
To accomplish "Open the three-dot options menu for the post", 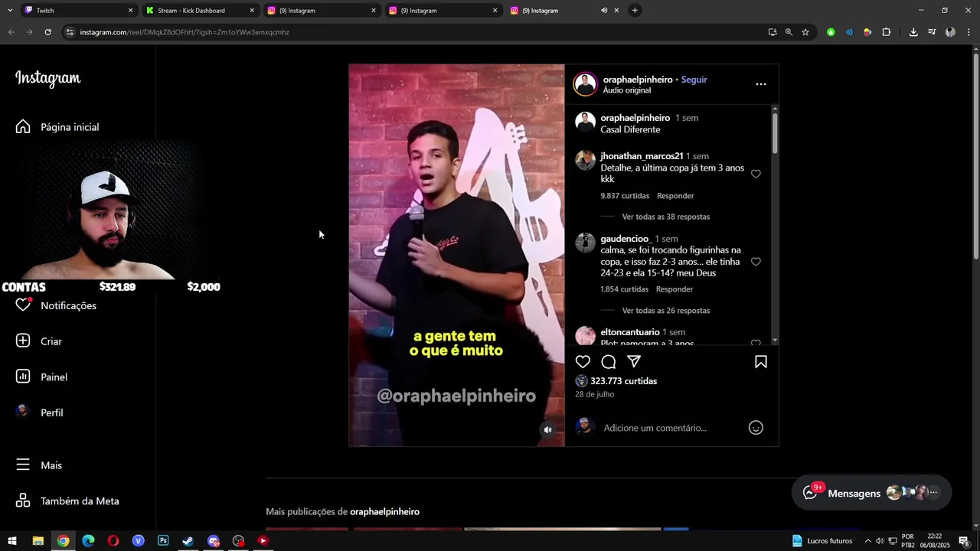I will (x=760, y=84).
